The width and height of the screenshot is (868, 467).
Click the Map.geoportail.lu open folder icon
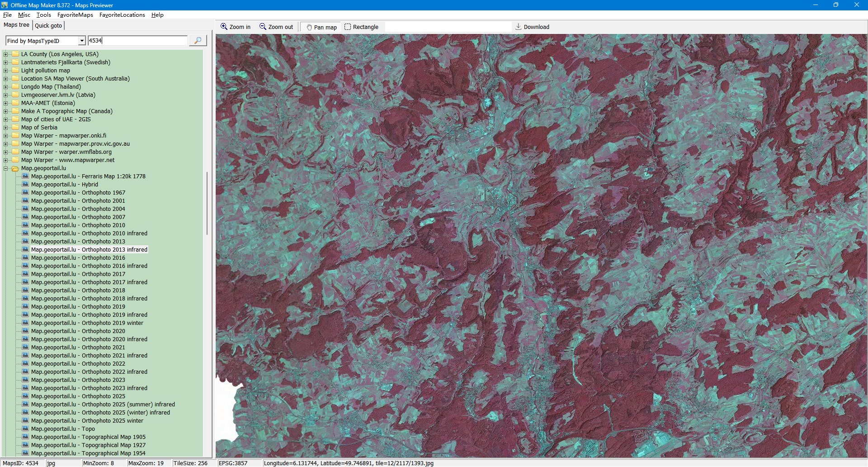point(15,168)
